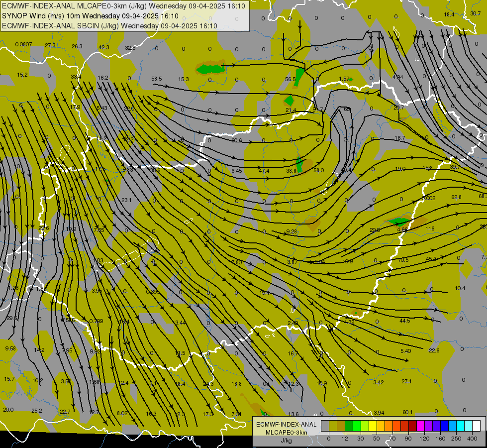Click the cyan legend swatch
This screenshot has height=448, width=487.
point(460,426)
